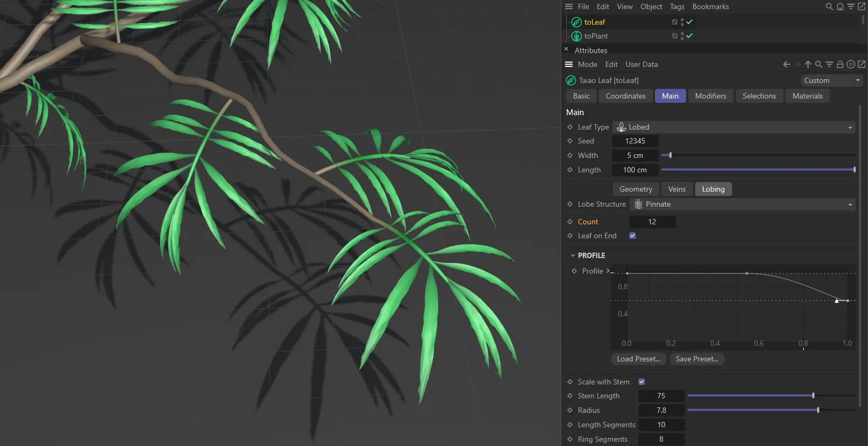The height and width of the screenshot is (446, 868).
Task: Click the filter icon in the Attributes toolbar
Action: point(829,64)
